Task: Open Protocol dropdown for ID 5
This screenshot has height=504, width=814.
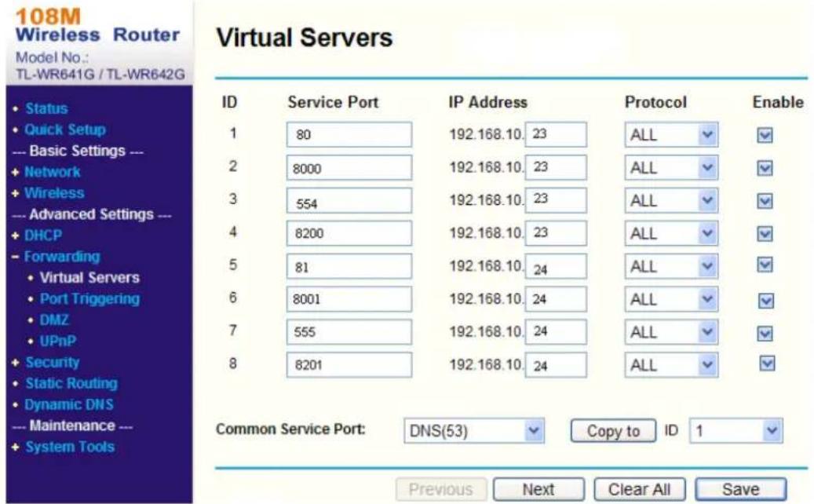Action: [671, 266]
